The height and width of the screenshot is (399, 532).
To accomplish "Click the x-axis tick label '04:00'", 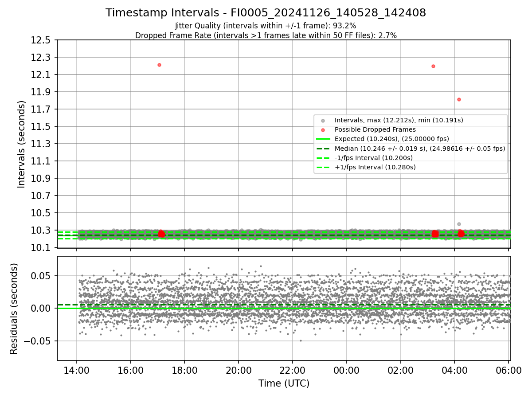I will pos(454,370).
